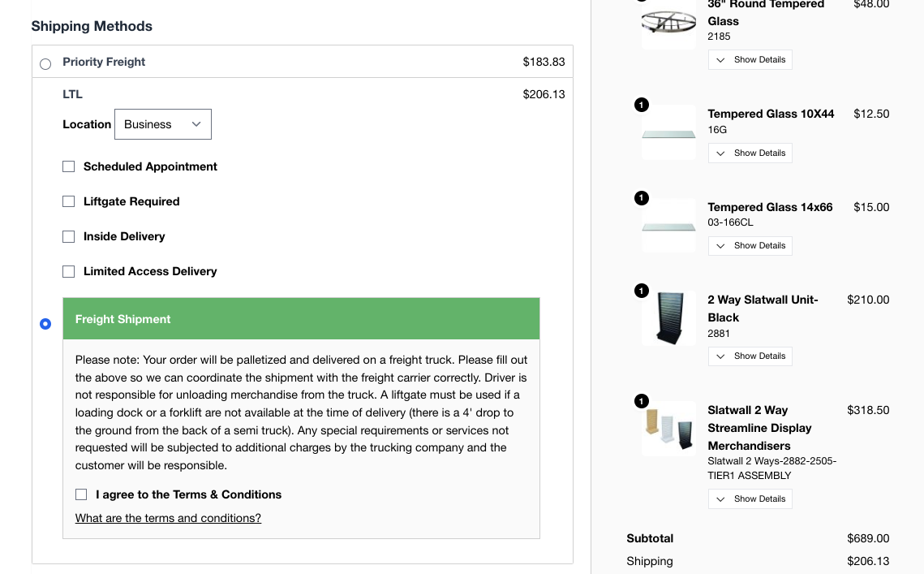Viewport: 924px width, 574px height.
Task: Select the Priority Freight radio button
Action: 45,63
